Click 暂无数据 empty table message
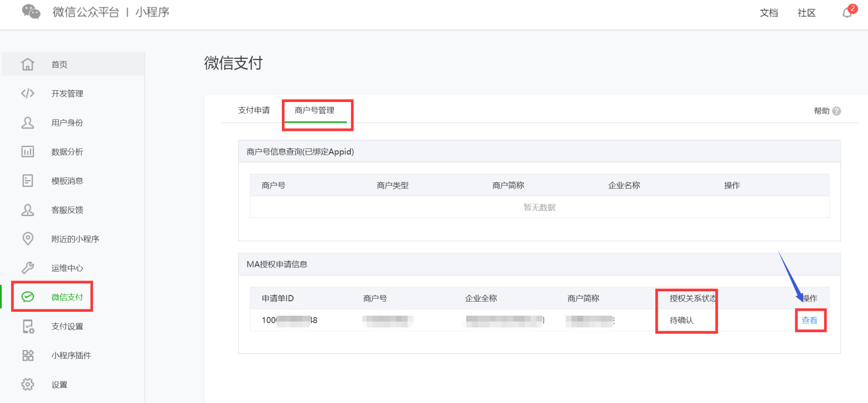The height and width of the screenshot is (403, 868). (x=539, y=207)
